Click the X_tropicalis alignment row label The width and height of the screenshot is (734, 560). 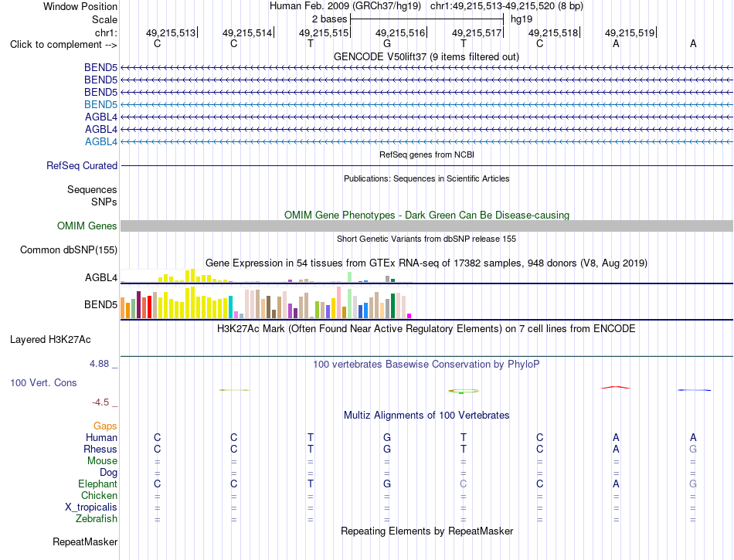click(91, 507)
